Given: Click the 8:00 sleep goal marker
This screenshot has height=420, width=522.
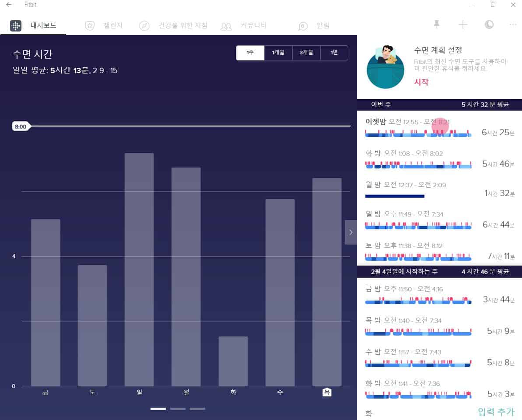Looking at the screenshot, I should click(x=21, y=126).
